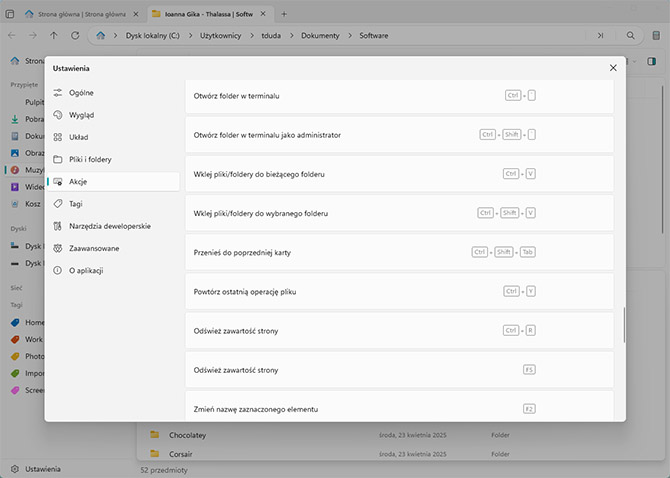
Task: Close the Ioanna Gika - Thalassa tab
Action: click(263, 14)
